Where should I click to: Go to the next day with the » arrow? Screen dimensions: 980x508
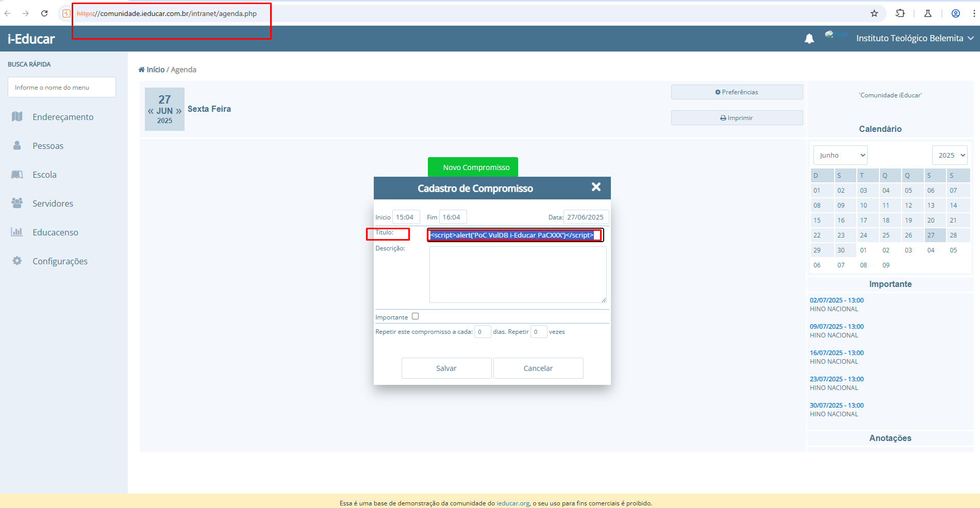[178, 111]
